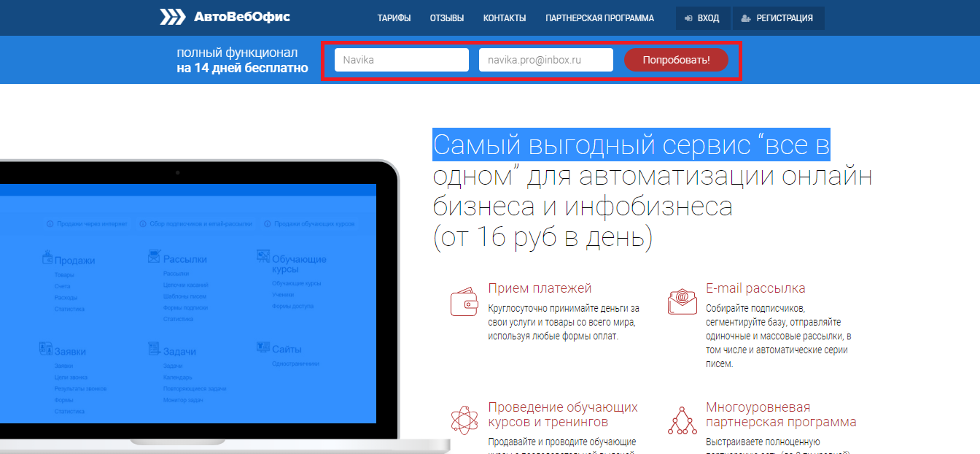Click the Задачи icon on laptop screen

(x=154, y=348)
